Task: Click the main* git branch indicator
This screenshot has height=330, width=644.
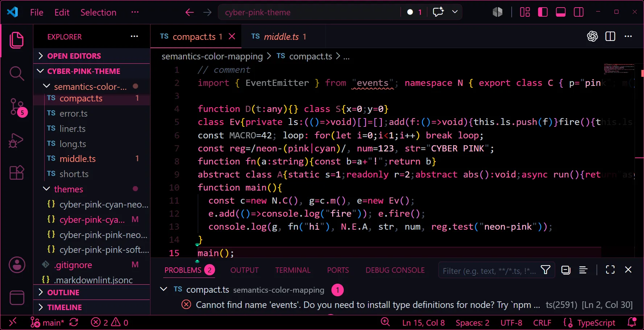Action: (48, 322)
